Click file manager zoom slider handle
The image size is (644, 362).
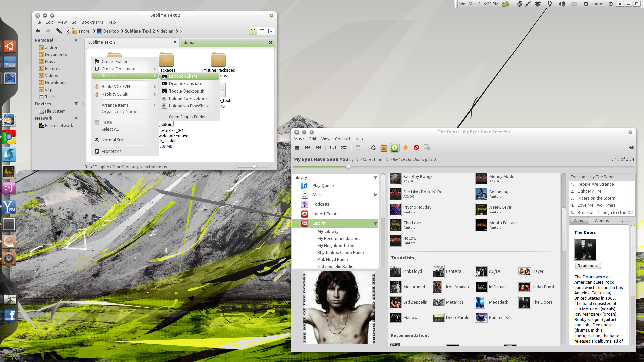coord(254,167)
